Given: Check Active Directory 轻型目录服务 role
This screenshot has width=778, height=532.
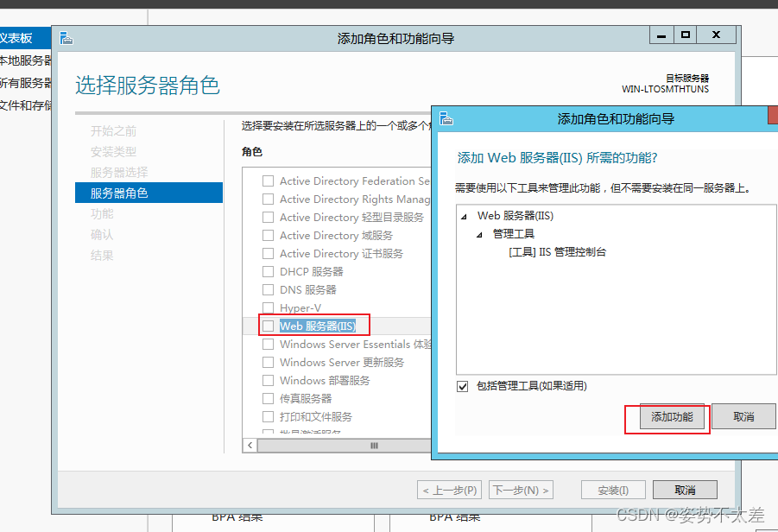Looking at the screenshot, I should coord(268,218).
